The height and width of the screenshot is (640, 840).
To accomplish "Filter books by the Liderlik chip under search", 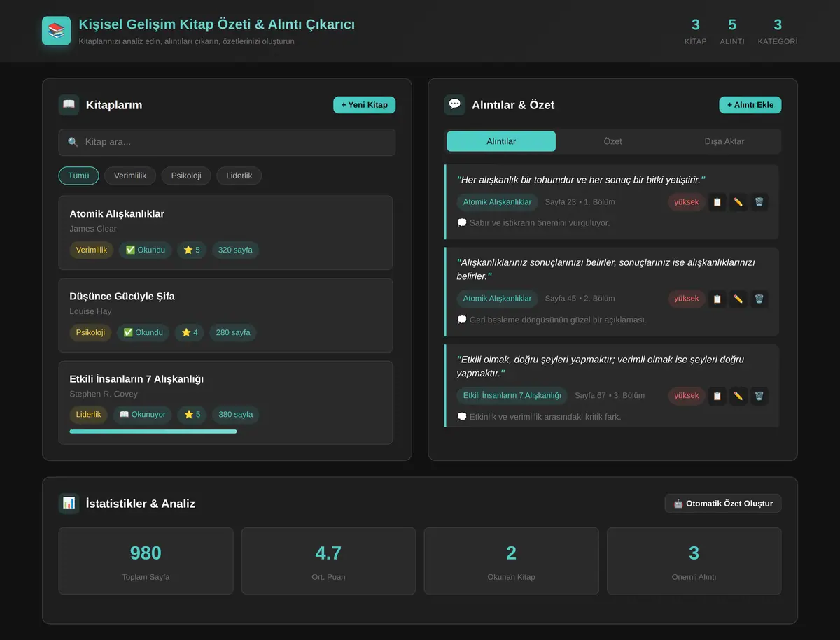I will click(x=239, y=176).
